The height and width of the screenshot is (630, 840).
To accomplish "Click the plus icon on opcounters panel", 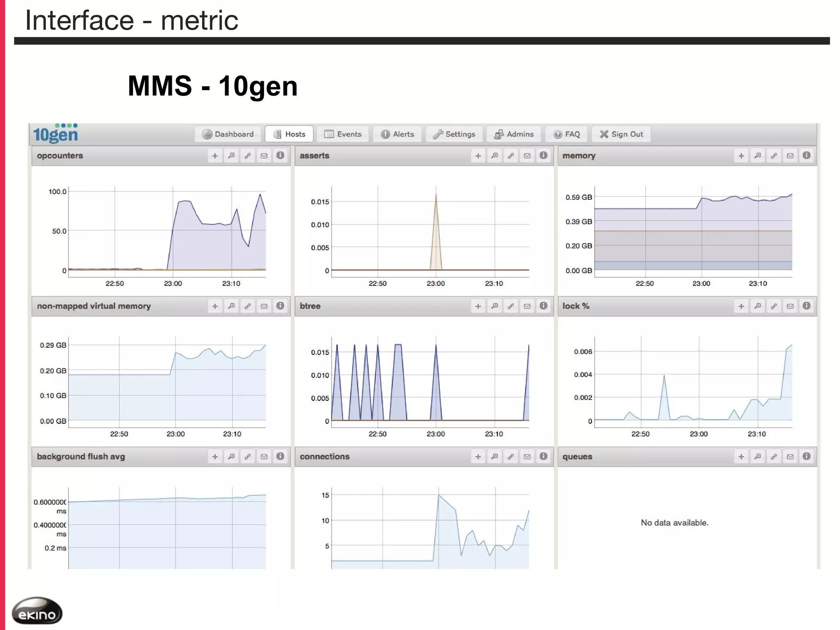I will pyautogui.click(x=215, y=156).
